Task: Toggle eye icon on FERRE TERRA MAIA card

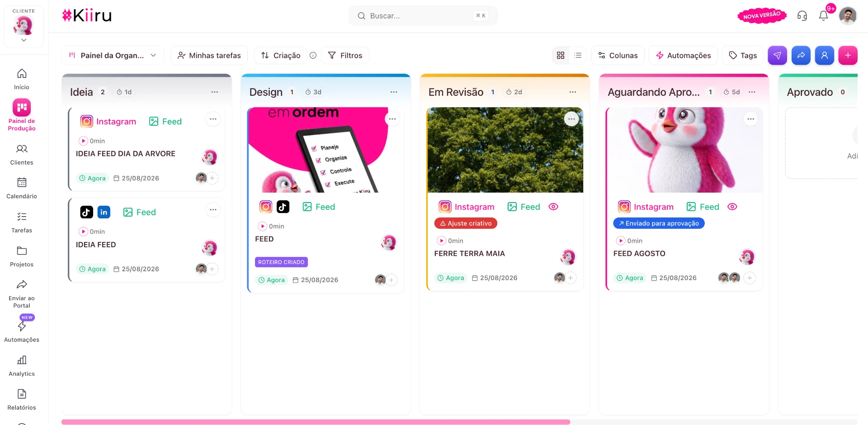Action: (x=553, y=207)
